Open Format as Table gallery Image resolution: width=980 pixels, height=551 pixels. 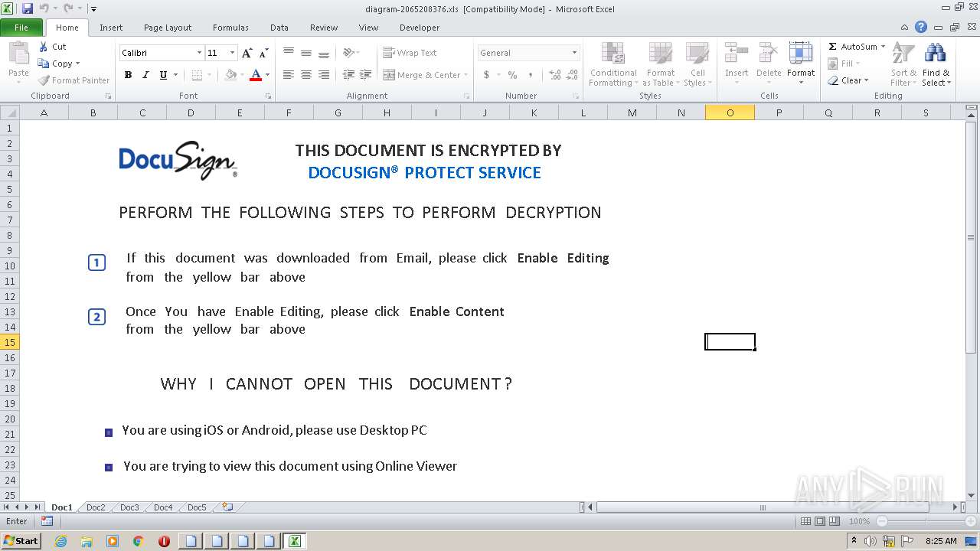pos(660,64)
